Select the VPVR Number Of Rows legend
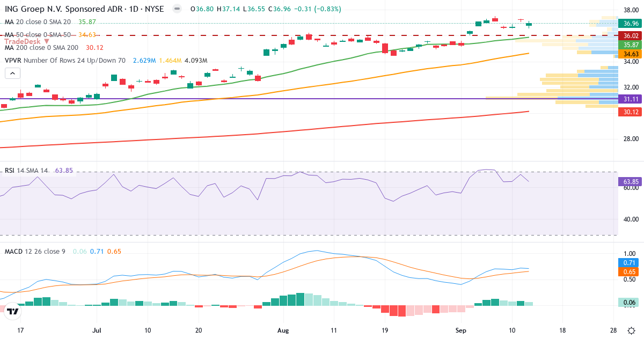The width and height of the screenshot is (644, 338). [65, 61]
